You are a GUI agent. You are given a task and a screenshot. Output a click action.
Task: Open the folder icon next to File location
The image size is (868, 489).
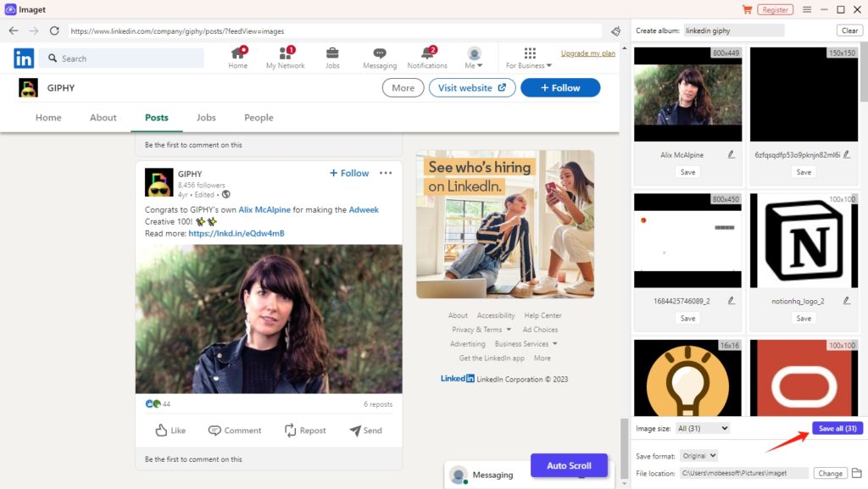click(856, 473)
